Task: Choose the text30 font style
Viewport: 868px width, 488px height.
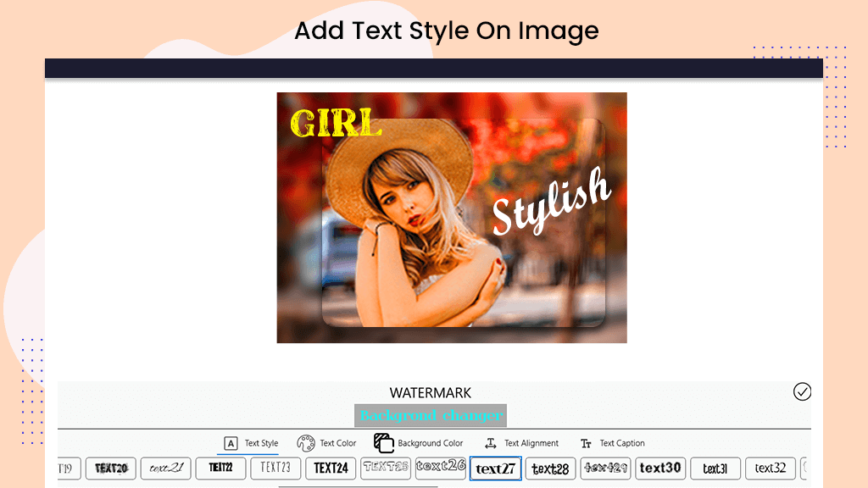Action: tap(660, 468)
